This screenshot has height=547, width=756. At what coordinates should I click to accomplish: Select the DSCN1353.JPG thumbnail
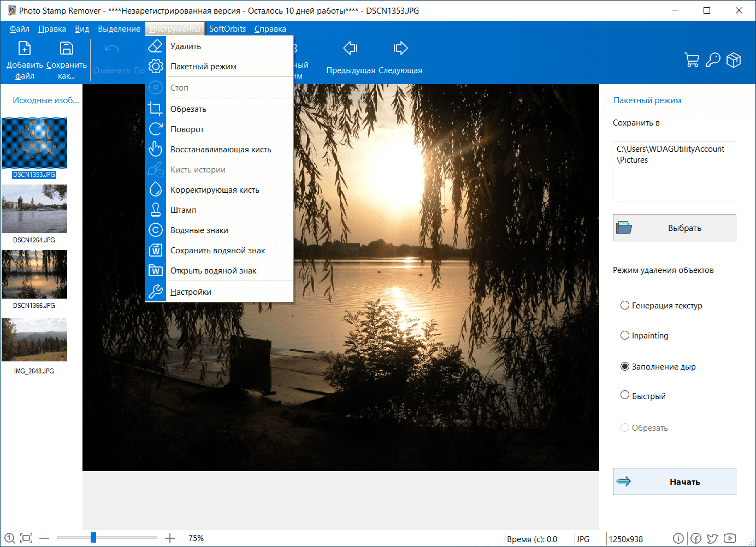[34, 143]
